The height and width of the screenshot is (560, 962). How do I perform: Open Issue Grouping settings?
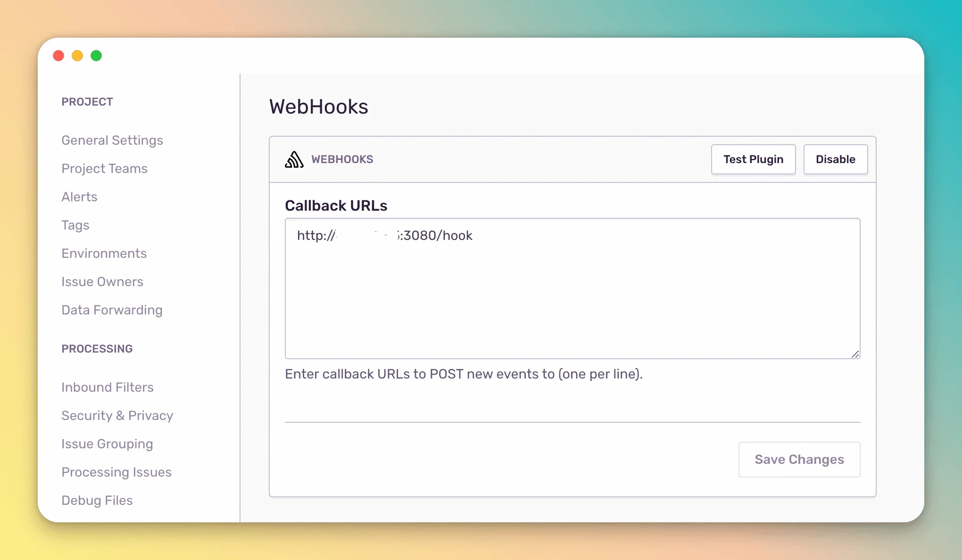(x=108, y=443)
